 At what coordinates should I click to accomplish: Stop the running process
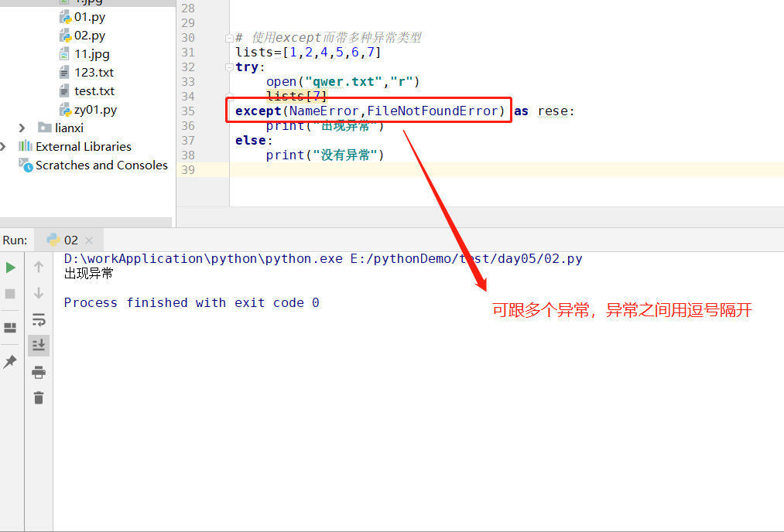[10, 294]
